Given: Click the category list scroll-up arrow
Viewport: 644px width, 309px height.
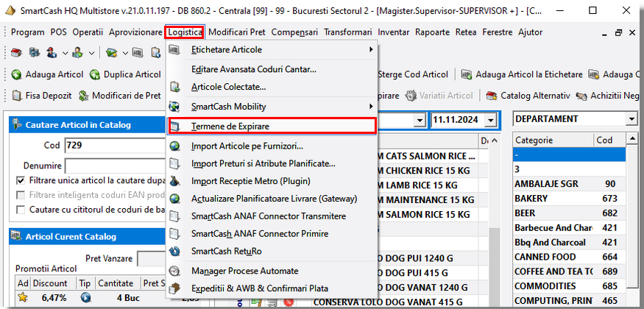Looking at the screenshot, I should [631, 141].
